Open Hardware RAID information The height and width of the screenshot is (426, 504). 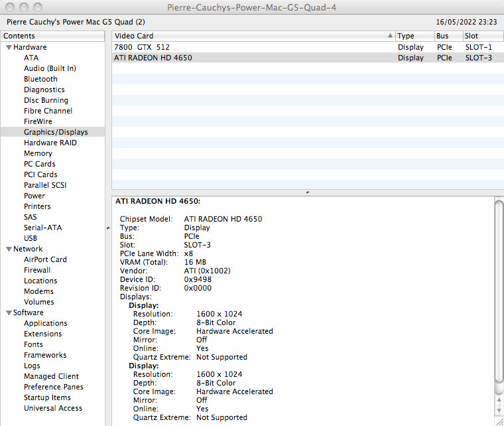tap(50, 143)
